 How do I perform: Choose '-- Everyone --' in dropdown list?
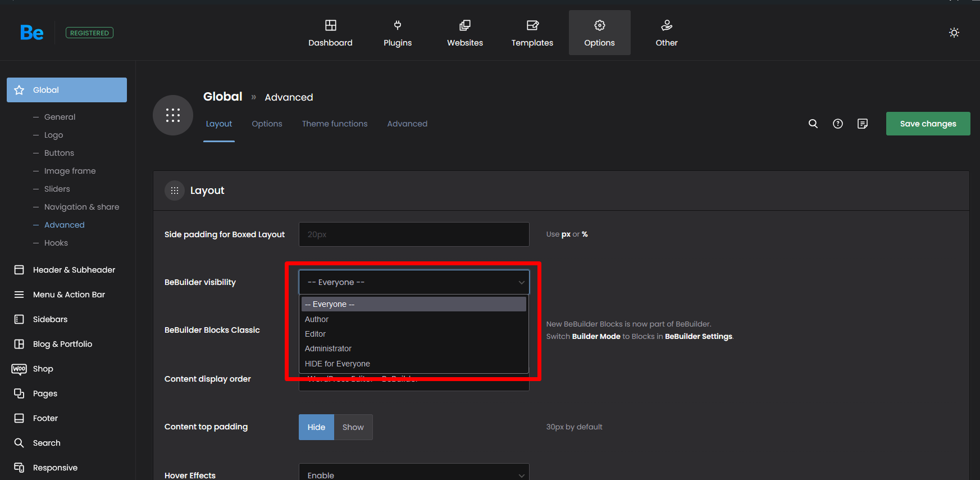[x=414, y=304]
